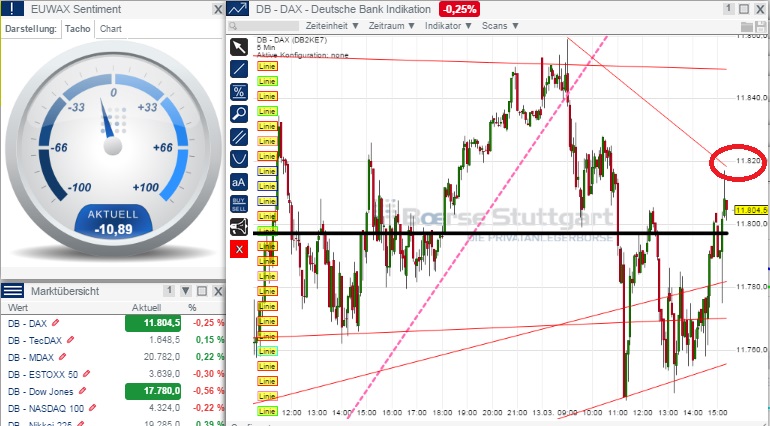Edit DB - NASDAQ 100 entry via pencil icon
The height and width of the screenshot is (426, 770).
pos(93,408)
